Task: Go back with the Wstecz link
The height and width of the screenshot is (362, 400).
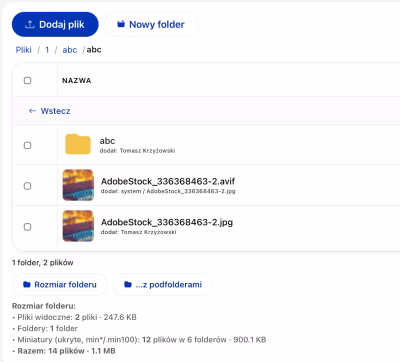Action: tap(49, 111)
